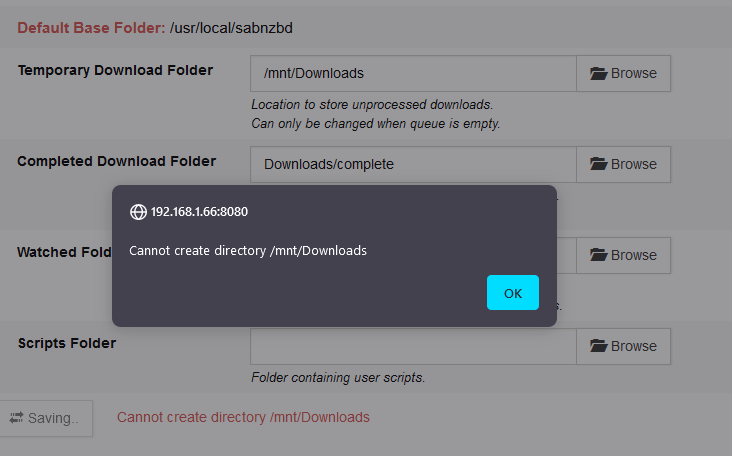The height and width of the screenshot is (456, 732).
Task: Click the 192.168.1.66:8080 dialog title
Action: click(199, 212)
